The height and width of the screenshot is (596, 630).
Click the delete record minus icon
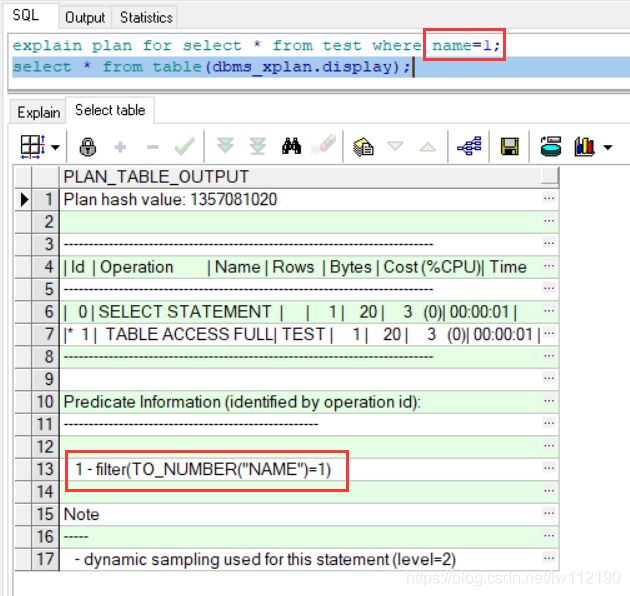tap(153, 147)
